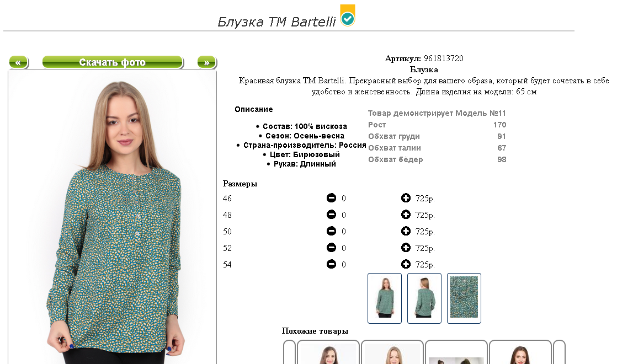Download photo with Скачать фото button

(113, 62)
